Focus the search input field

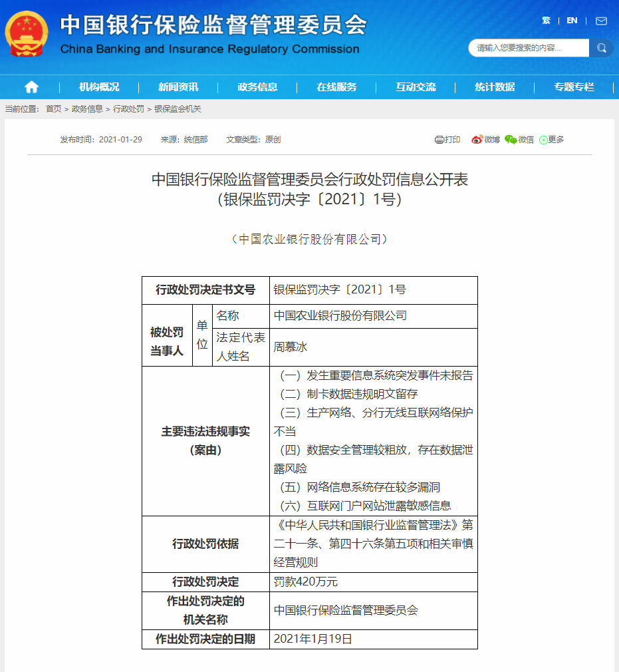tap(529, 48)
